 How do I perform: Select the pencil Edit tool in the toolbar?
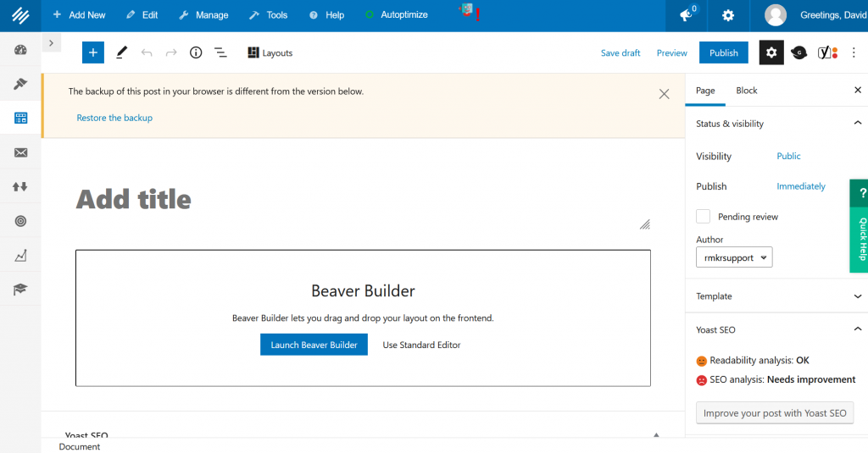click(x=121, y=52)
